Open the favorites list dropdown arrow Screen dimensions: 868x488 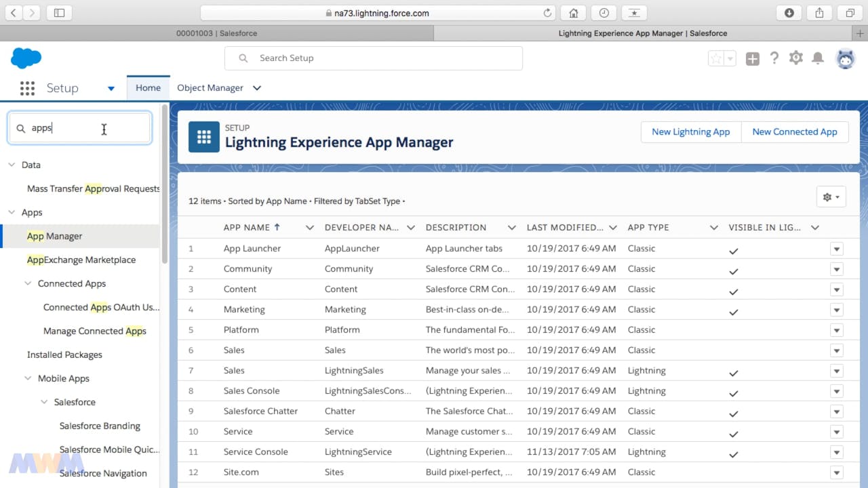pos(730,59)
